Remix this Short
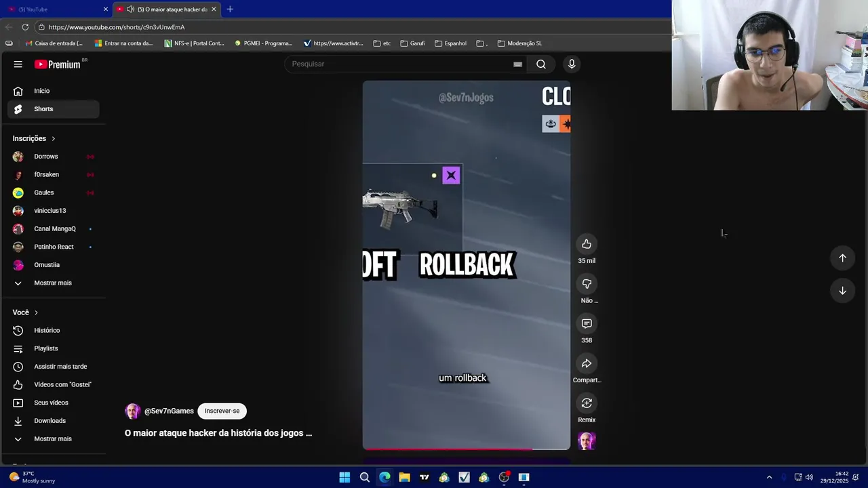868x488 pixels. point(587,403)
